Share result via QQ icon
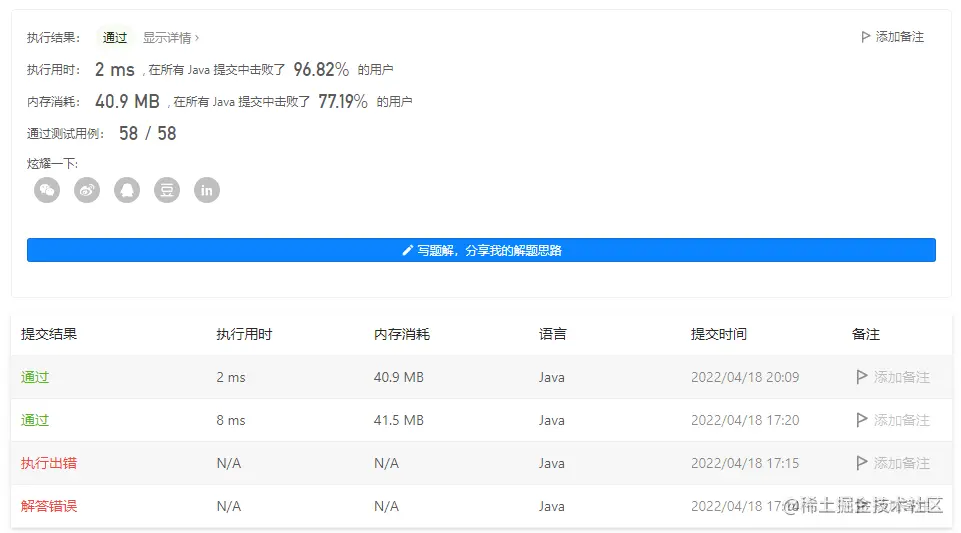961x533 pixels. point(127,190)
